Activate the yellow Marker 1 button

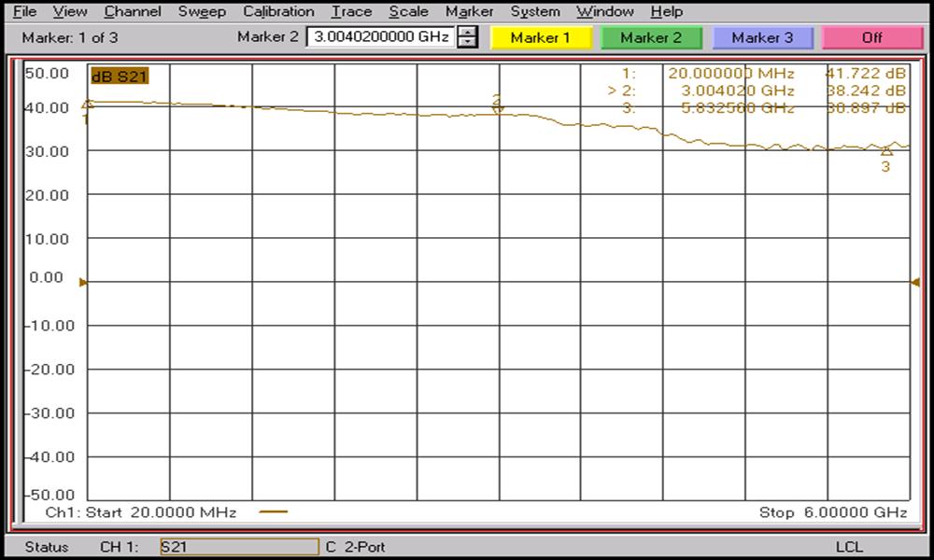tap(540, 38)
